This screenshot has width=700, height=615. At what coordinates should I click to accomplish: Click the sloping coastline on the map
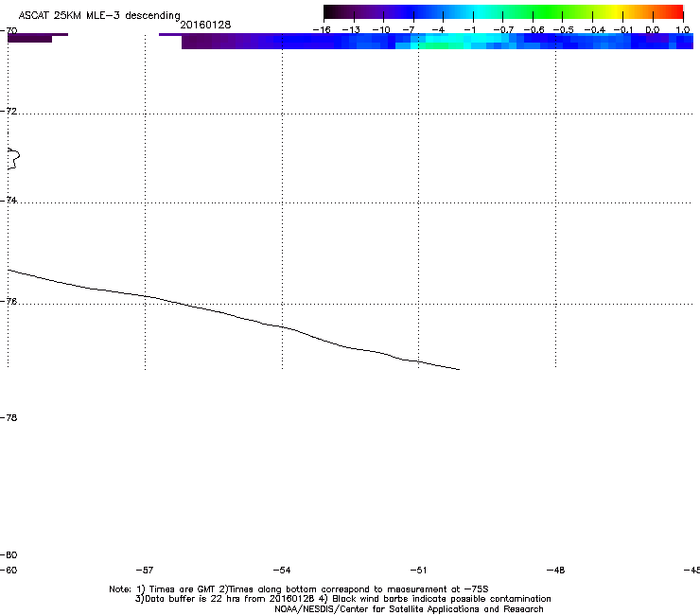click(234, 316)
